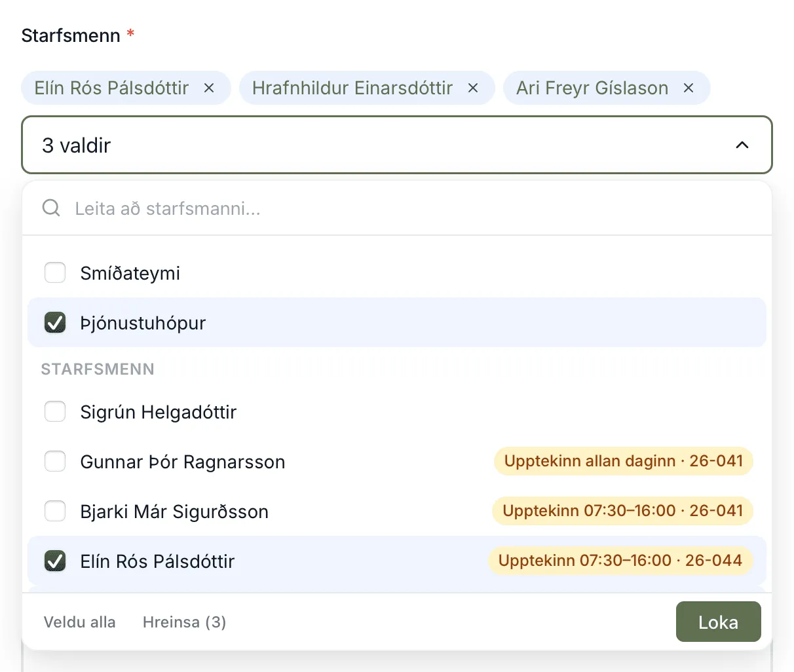794x672 pixels.
Task: Click the search magnifier icon
Action: 51,208
